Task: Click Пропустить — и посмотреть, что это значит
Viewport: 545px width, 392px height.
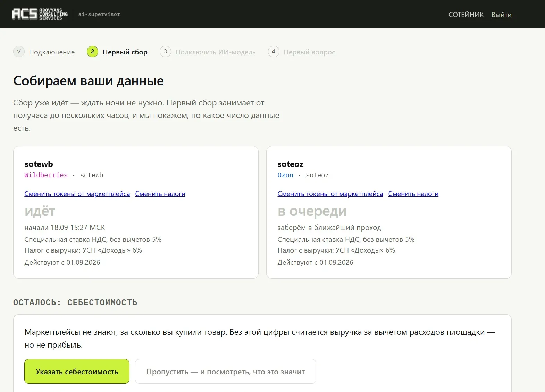Action: 226,372
